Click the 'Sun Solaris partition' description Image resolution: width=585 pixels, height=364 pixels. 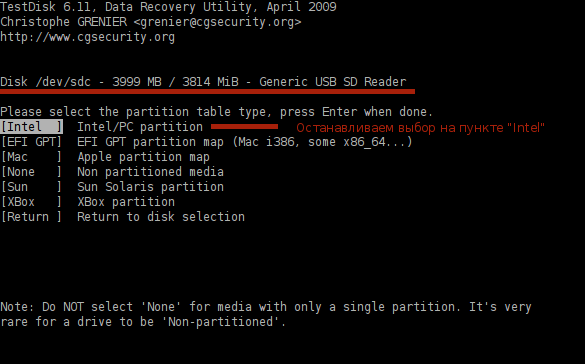point(150,186)
